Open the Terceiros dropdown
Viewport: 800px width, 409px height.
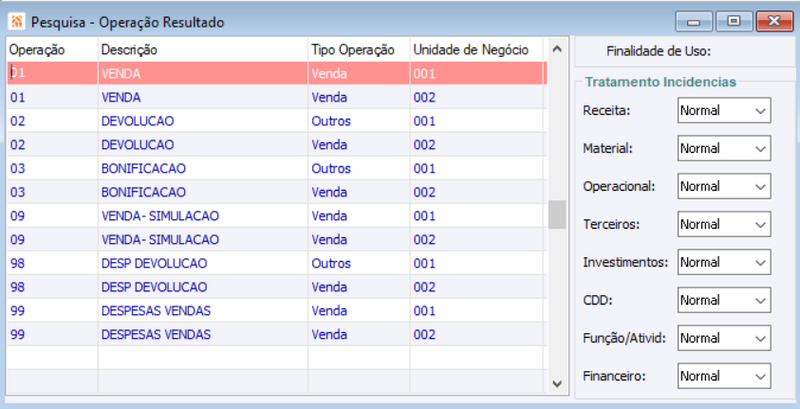(724, 224)
